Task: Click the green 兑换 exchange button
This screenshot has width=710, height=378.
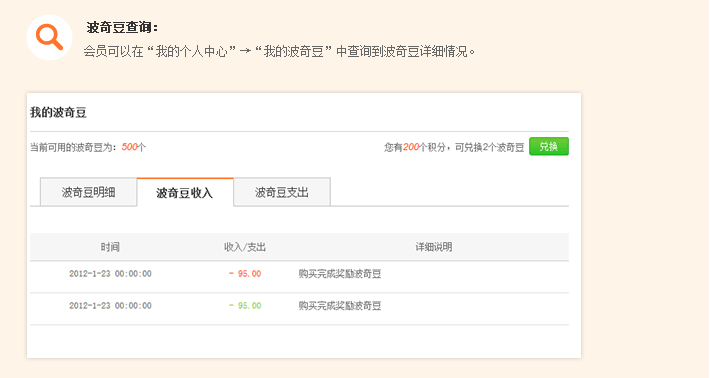Action: pos(549,146)
